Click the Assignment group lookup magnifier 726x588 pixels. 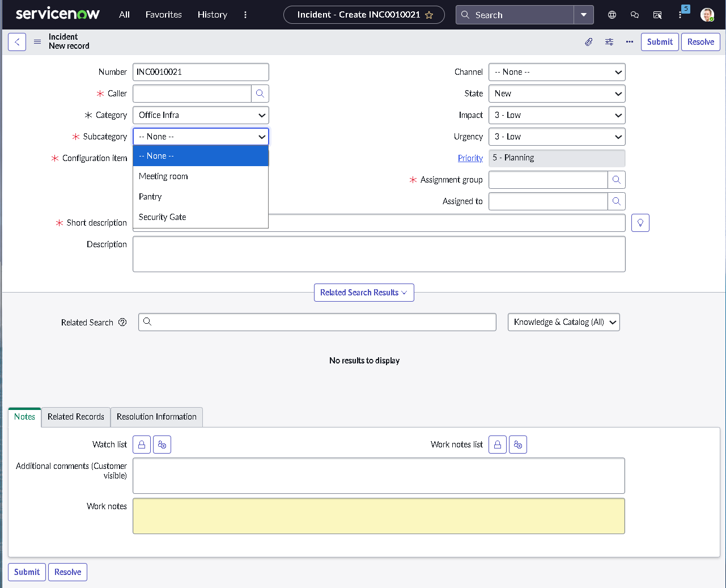(617, 179)
